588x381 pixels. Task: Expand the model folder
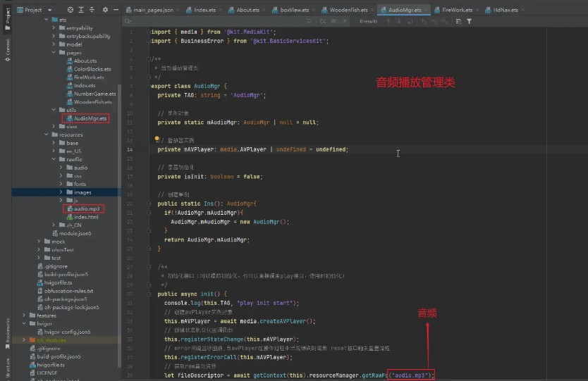click(54, 44)
